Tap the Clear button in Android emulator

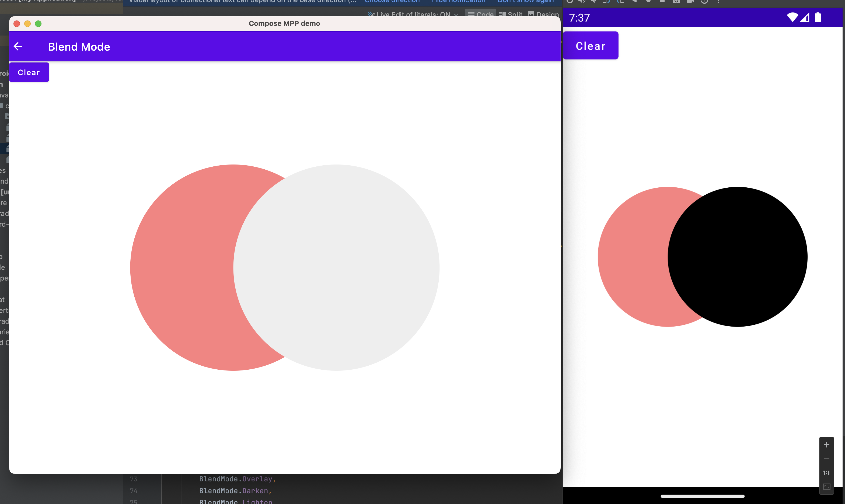click(590, 46)
